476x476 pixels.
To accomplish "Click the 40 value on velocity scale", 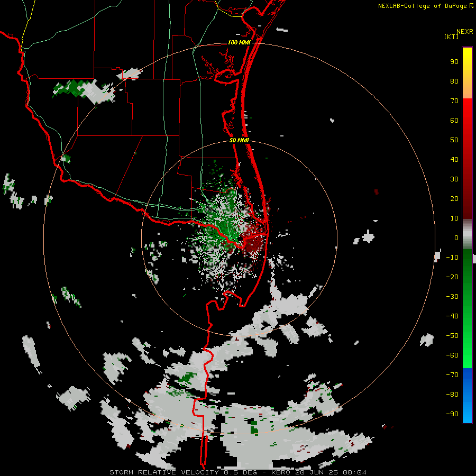I will (x=454, y=159).
